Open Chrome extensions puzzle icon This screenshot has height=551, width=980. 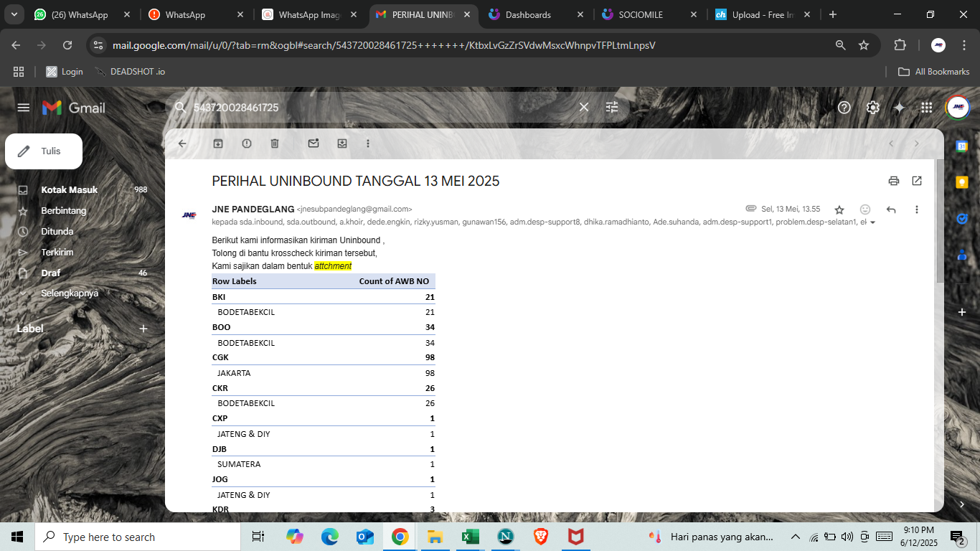tap(900, 45)
